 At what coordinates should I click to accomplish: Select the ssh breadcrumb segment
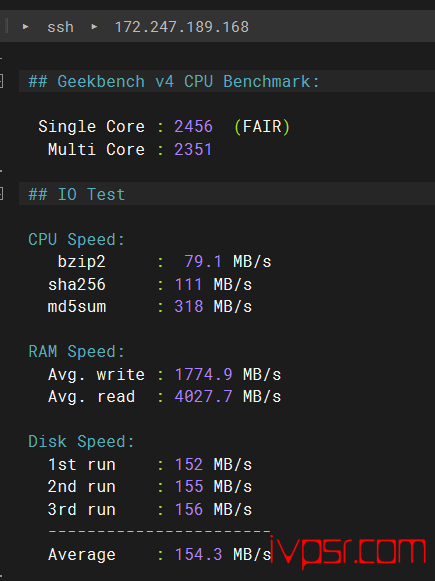60,27
